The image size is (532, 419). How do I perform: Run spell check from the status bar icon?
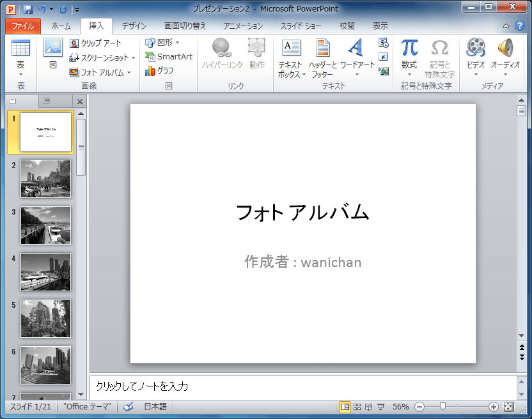point(128,406)
